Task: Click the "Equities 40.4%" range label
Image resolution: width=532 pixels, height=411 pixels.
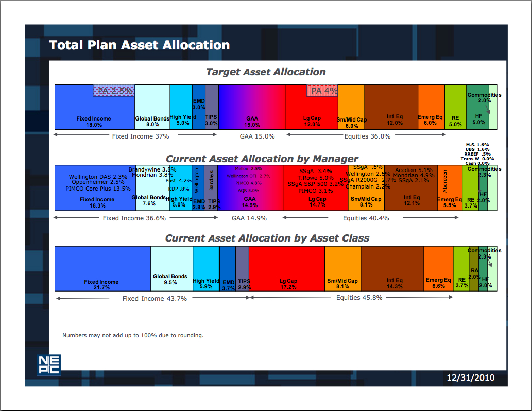Action: (x=366, y=218)
